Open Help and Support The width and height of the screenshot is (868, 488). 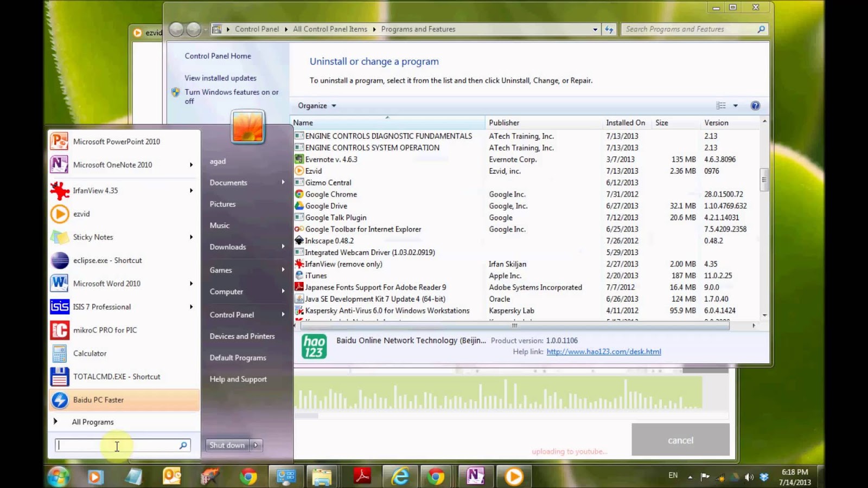click(x=247, y=379)
